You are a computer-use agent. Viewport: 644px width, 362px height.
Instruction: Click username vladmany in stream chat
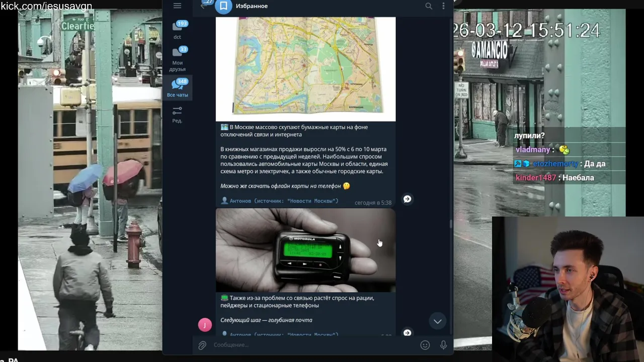[x=533, y=150]
